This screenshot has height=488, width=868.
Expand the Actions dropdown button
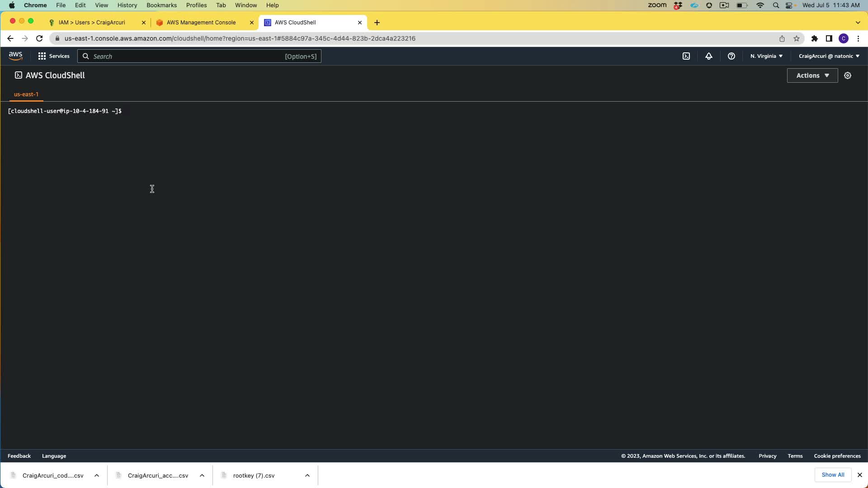(x=812, y=75)
